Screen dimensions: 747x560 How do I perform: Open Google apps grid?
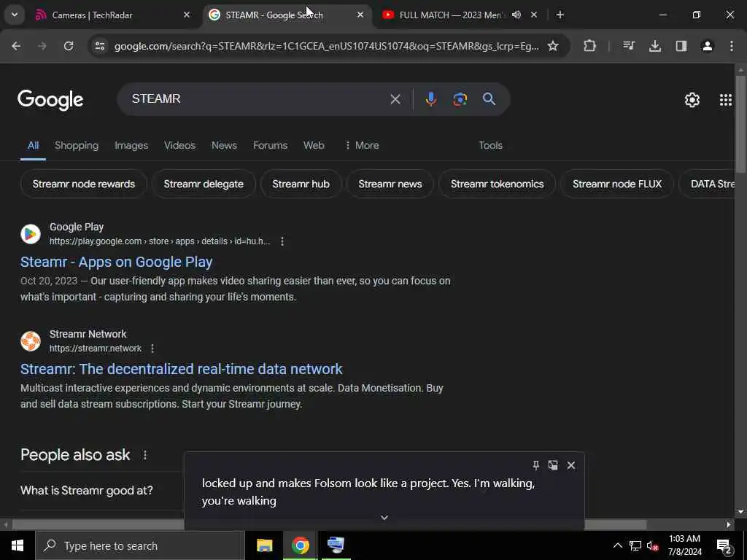pyautogui.click(x=726, y=100)
